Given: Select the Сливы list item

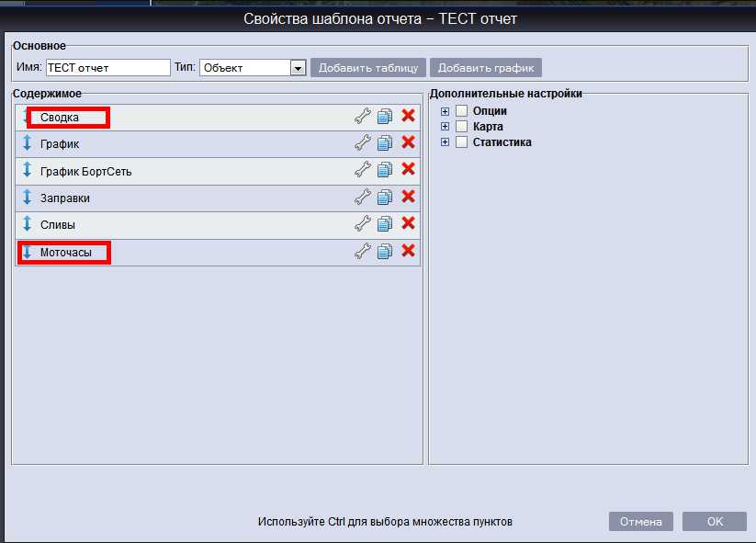Looking at the screenshot, I should pos(218,225).
